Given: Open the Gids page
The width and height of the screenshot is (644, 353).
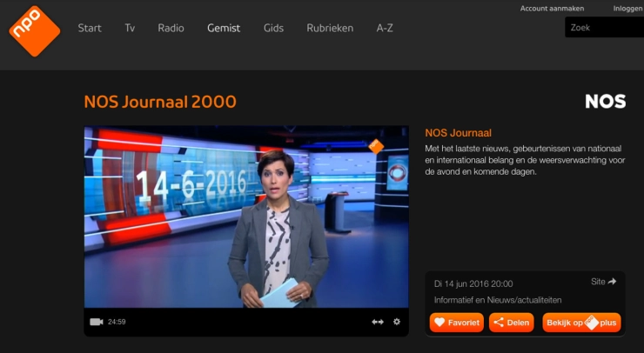Looking at the screenshot, I should pos(273,28).
